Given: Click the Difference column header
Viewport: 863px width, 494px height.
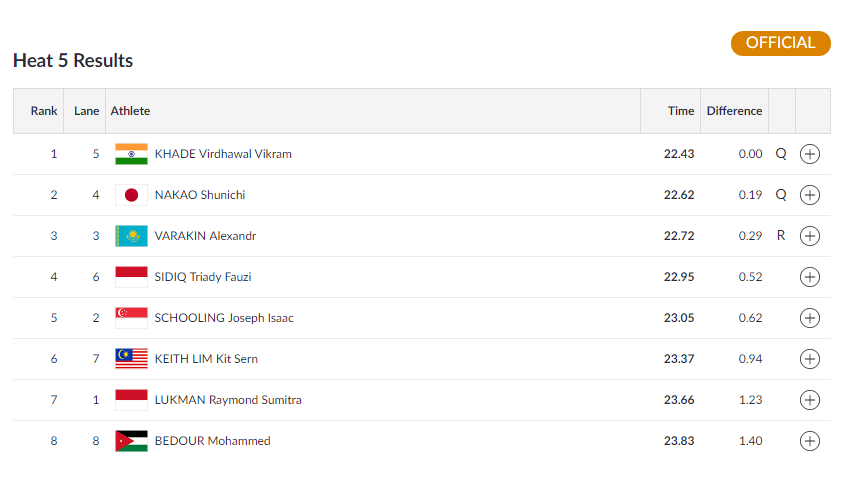Looking at the screenshot, I should pyautogui.click(x=734, y=111).
